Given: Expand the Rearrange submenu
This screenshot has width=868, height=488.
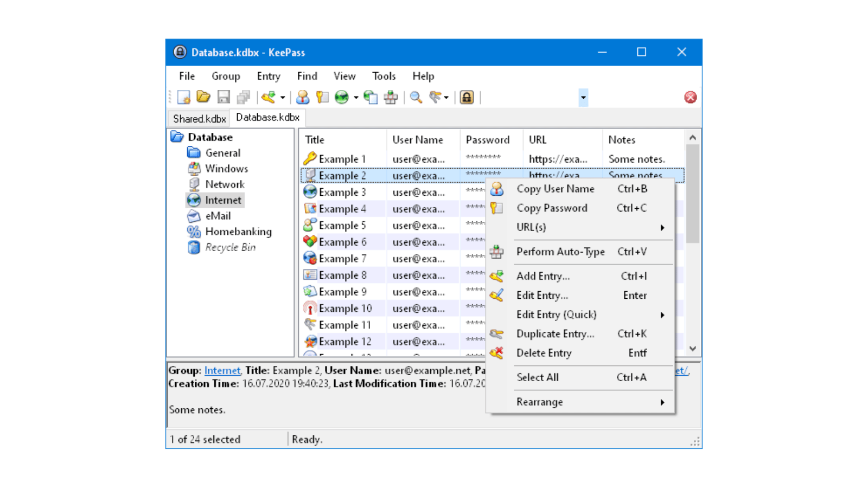Looking at the screenshot, I should pos(580,402).
